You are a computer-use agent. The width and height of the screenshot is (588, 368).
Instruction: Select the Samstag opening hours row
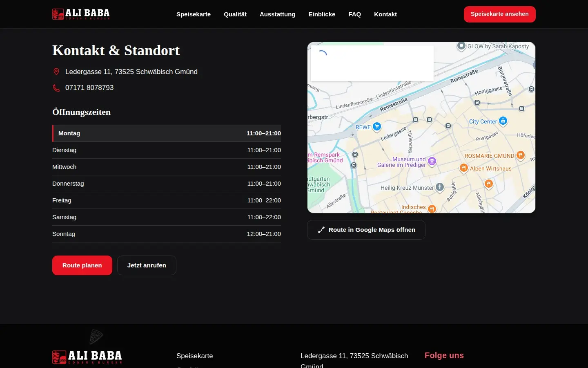[167, 217]
